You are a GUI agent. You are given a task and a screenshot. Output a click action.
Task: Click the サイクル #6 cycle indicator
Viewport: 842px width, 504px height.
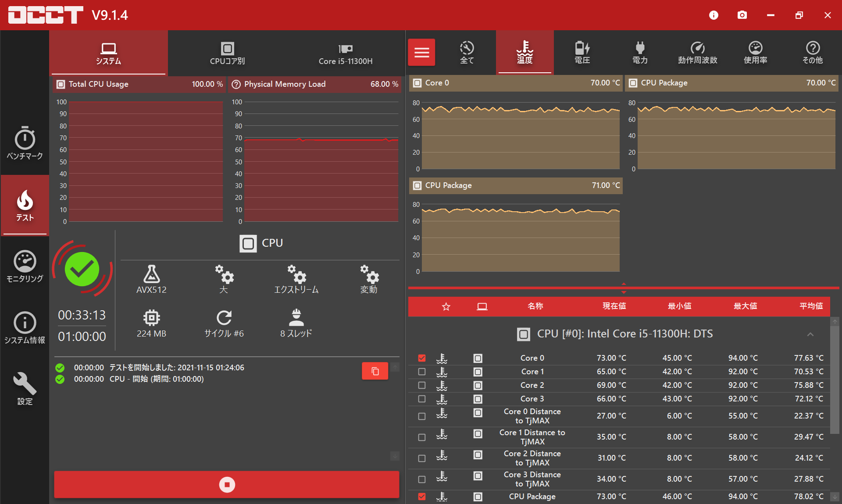(224, 323)
